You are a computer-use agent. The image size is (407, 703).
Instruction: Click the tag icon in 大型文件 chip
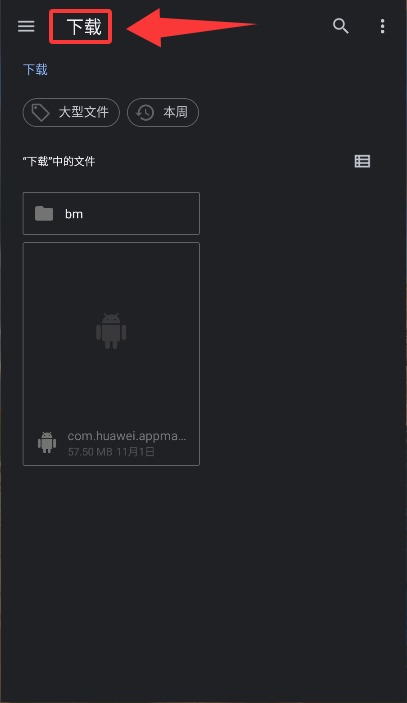40,113
